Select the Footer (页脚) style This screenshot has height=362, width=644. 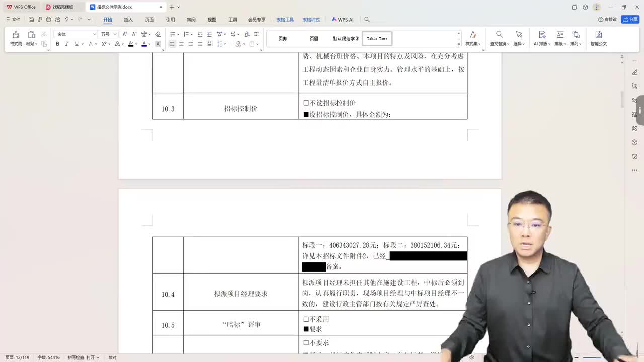(282, 39)
